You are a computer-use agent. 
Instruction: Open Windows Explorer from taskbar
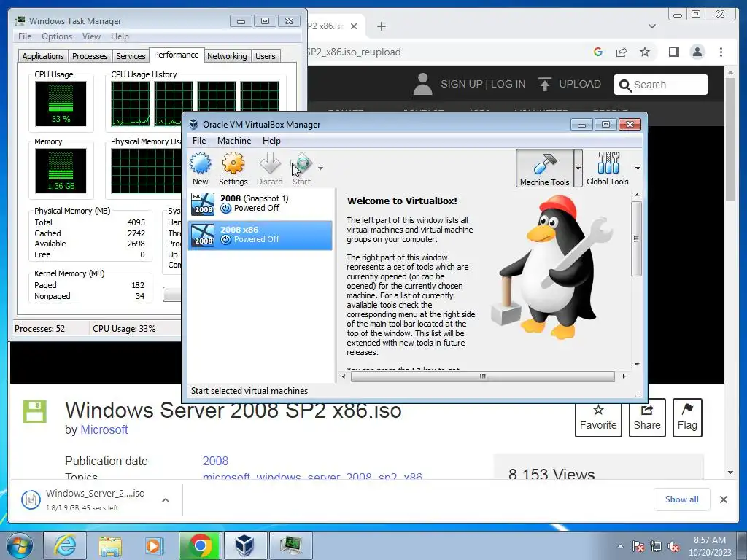(x=110, y=545)
